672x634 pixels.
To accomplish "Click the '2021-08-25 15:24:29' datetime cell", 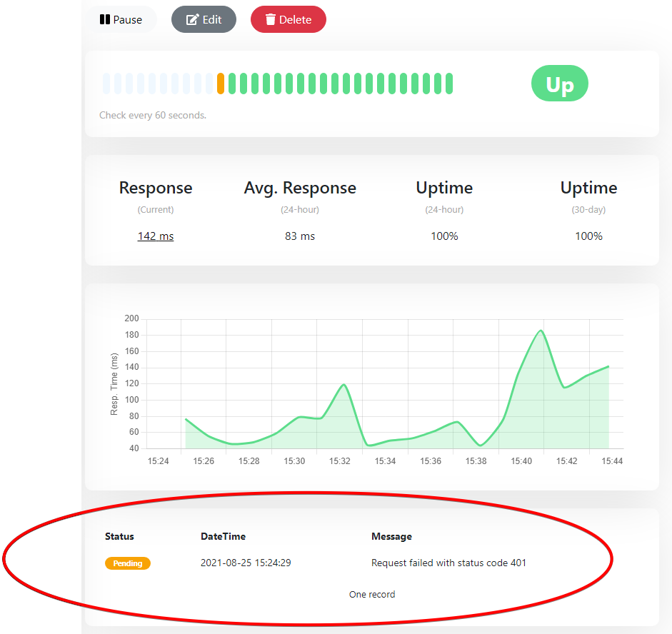I will click(x=246, y=563).
